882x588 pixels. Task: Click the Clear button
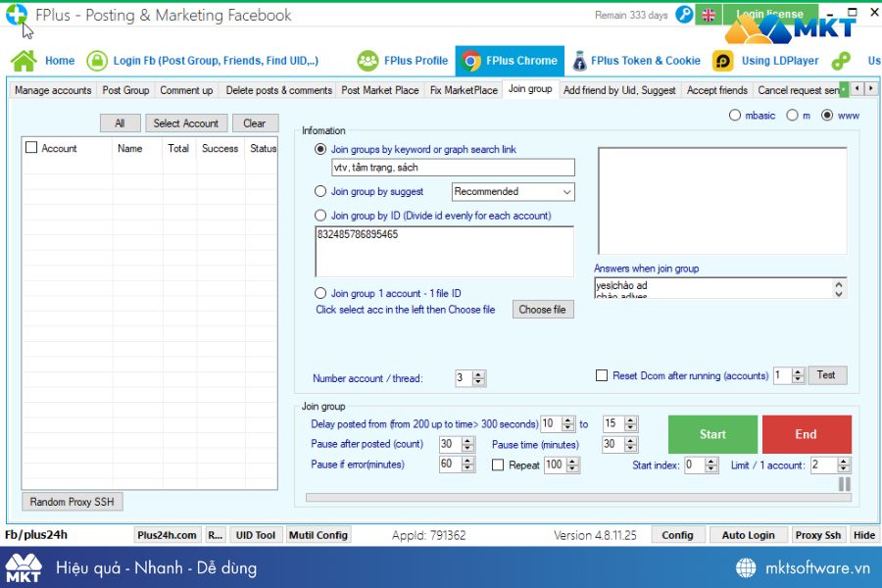(255, 123)
